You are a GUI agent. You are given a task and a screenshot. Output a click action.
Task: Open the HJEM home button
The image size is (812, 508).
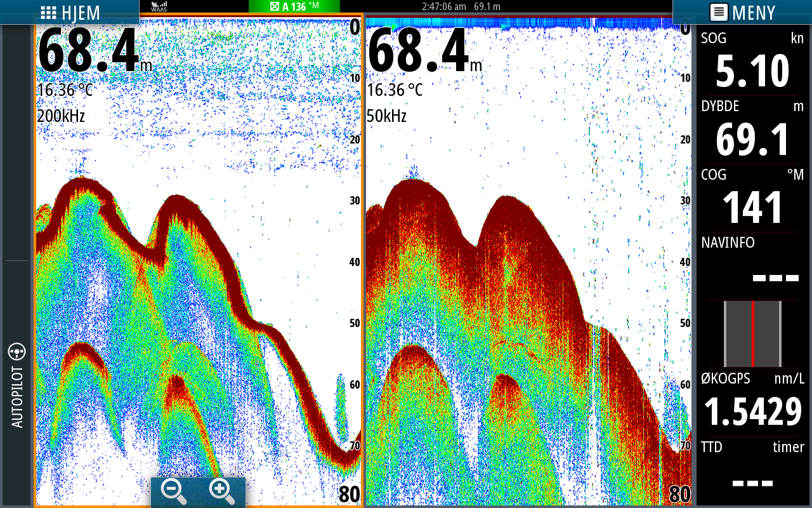70,12
